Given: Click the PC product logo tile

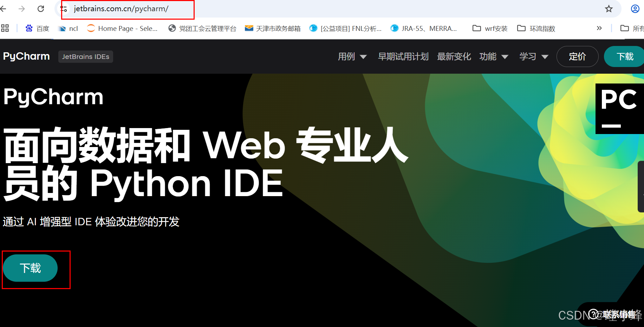Looking at the screenshot, I should click(x=619, y=109).
